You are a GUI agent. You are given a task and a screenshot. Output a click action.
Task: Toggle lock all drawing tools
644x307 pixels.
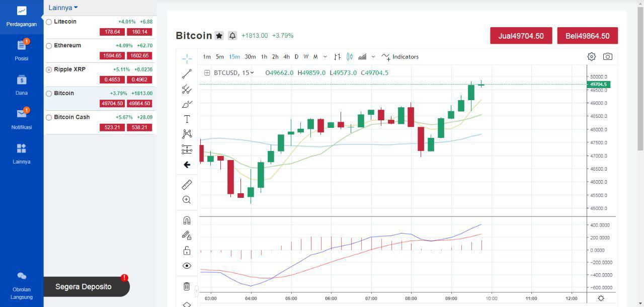pos(187,251)
